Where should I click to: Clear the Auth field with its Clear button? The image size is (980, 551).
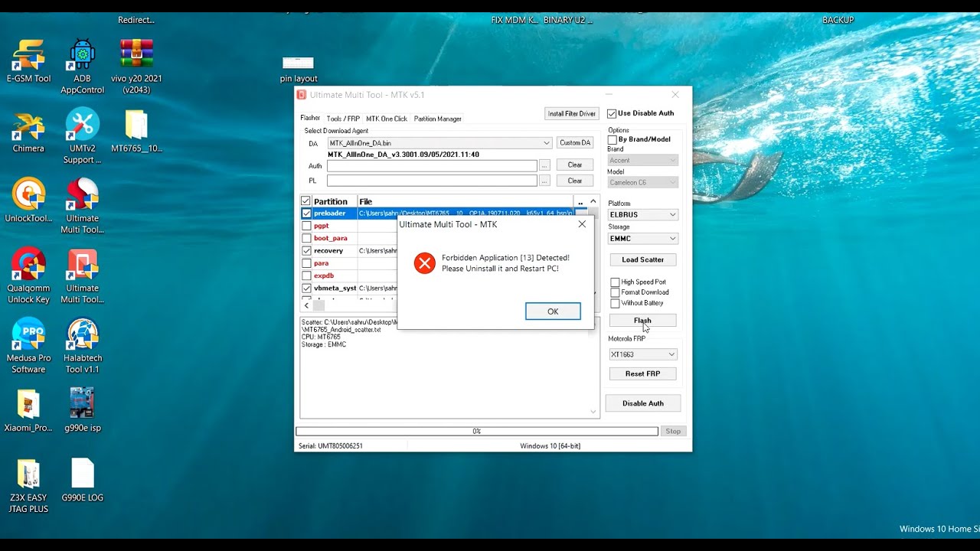[575, 165]
